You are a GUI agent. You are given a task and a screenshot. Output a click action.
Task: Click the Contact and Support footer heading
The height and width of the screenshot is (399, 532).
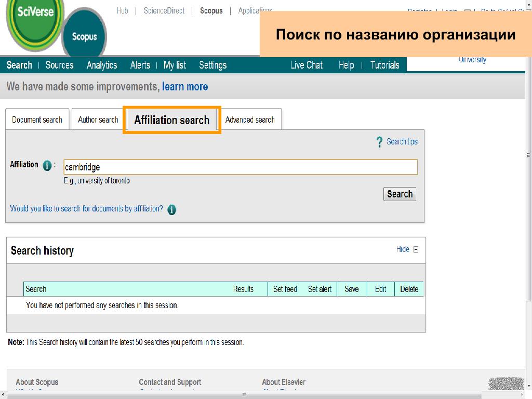tap(170, 382)
